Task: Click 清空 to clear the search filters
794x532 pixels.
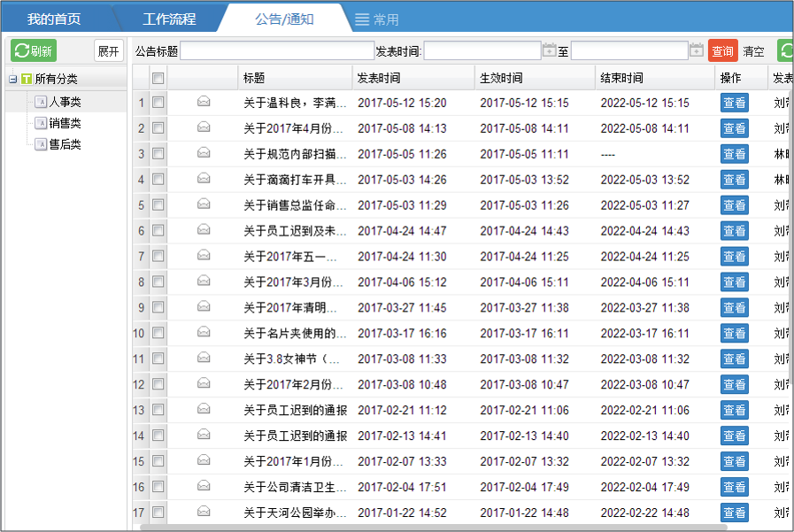Action: pyautogui.click(x=755, y=50)
